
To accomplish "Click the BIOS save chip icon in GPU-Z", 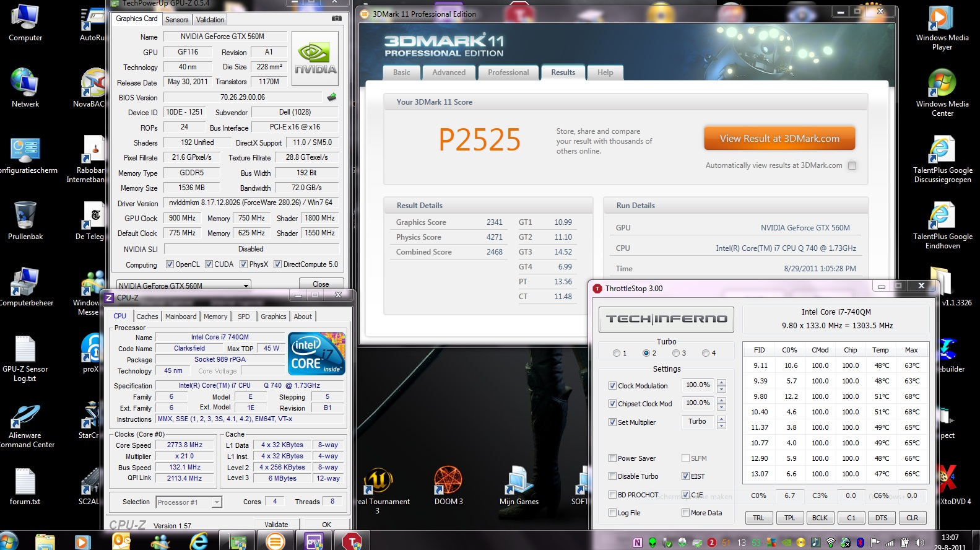I will tap(332, 97).
